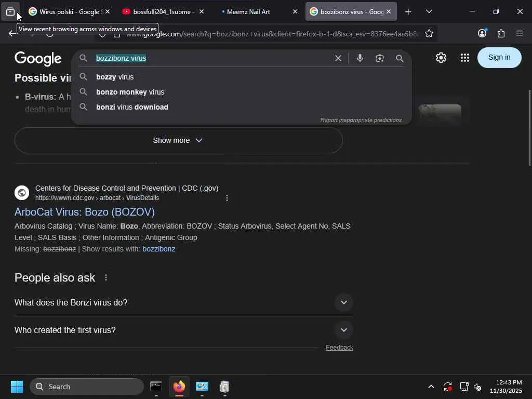Open the CDC result options menu

(x=227, y=198)
